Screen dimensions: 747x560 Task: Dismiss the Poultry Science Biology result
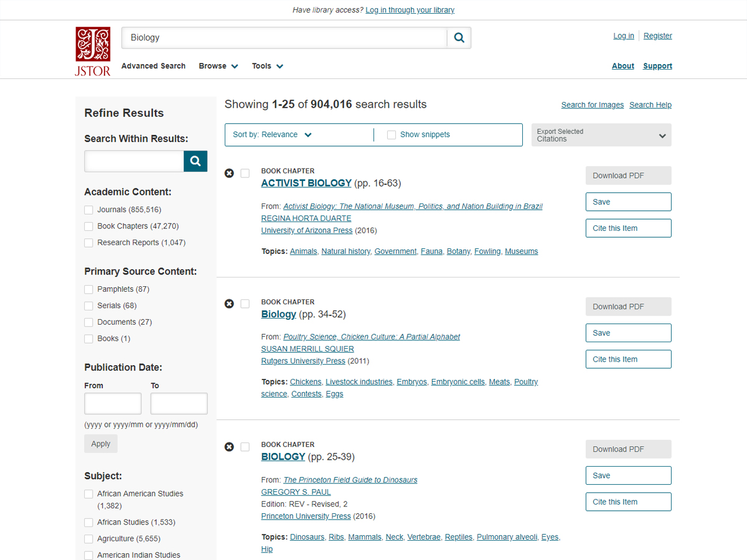[229, 304]
